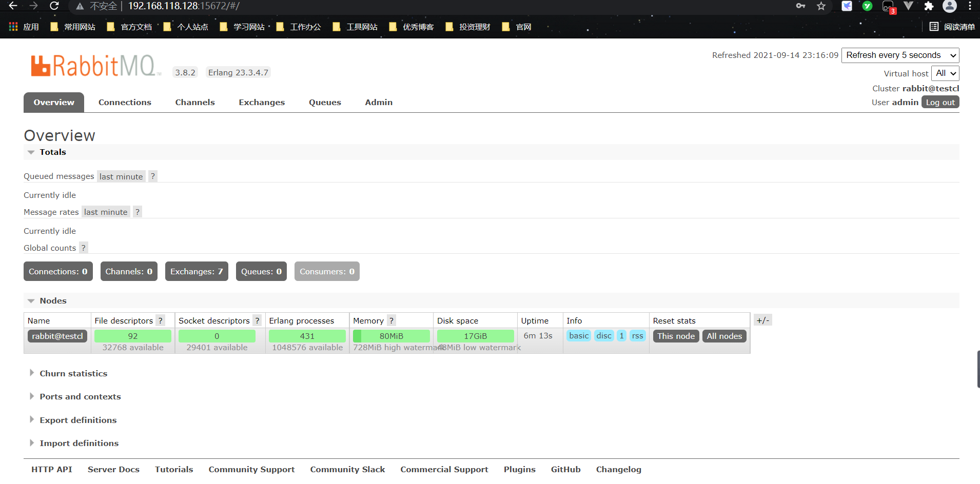Show help for Socket descriptors column
980x484 pixels.
click(258, 320)
